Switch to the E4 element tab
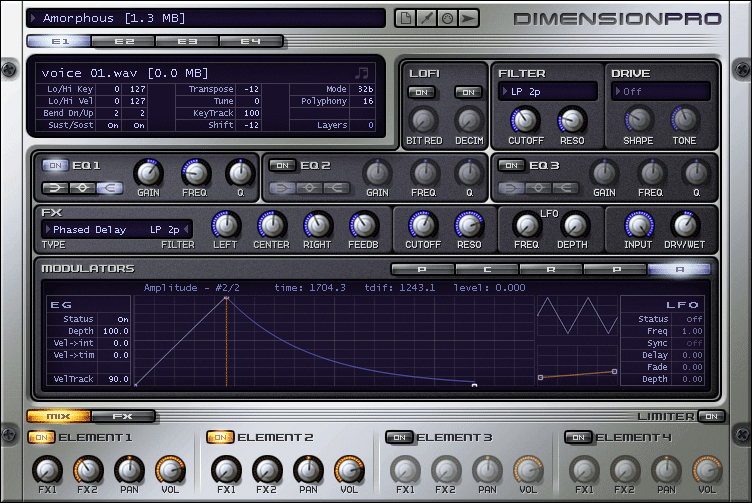Image resolution: width=752 pixels, height=503 pixels. [251, 42]
